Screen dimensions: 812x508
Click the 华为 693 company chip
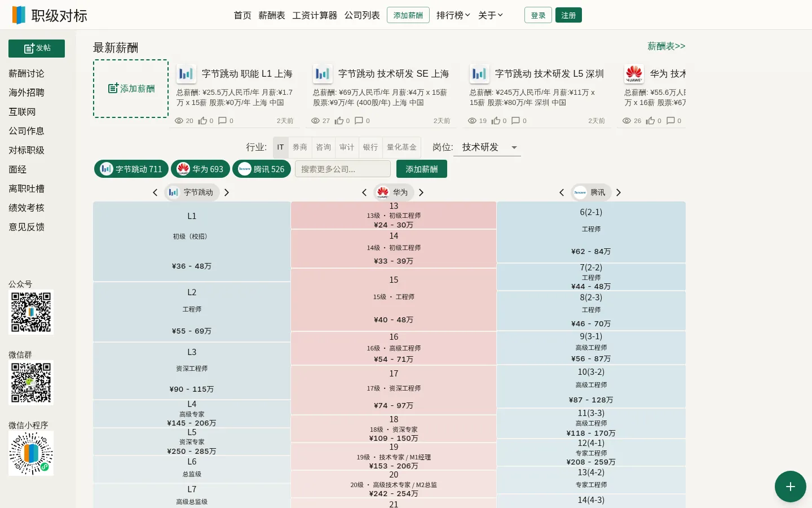coord(200,169)
